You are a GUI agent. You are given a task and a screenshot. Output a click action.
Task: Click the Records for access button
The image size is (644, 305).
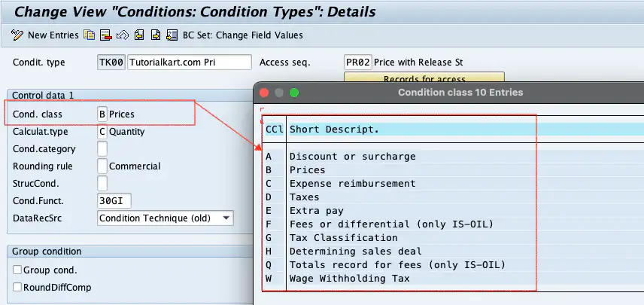pyautogui.click(x=424, y=77)
